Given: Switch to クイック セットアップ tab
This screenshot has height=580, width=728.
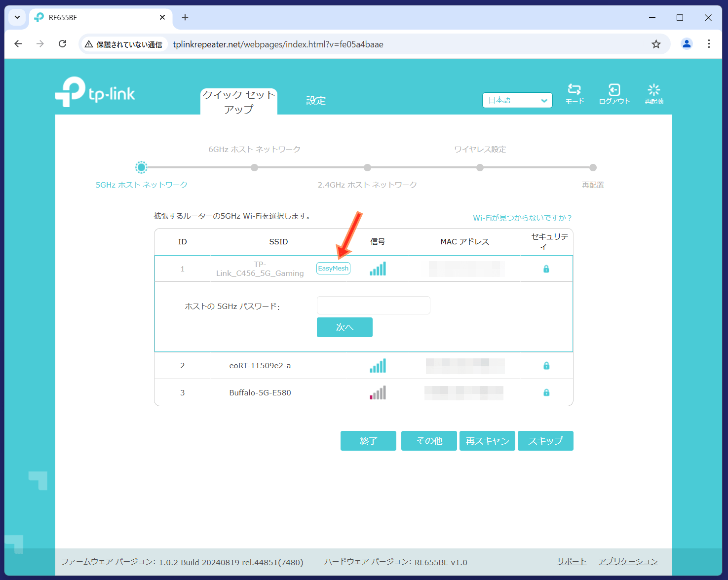Looking at the screenshot, I should pos(239,102).
